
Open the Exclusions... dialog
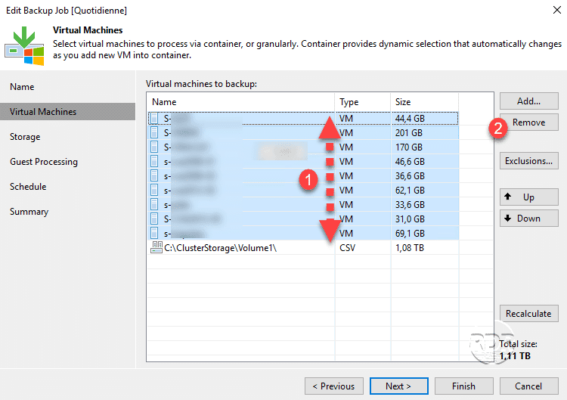529,161
